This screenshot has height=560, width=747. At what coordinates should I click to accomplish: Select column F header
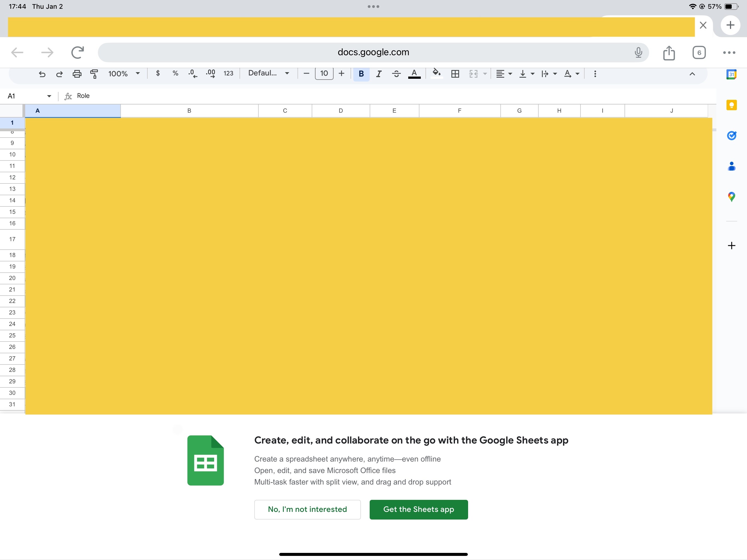pos(459,111)
